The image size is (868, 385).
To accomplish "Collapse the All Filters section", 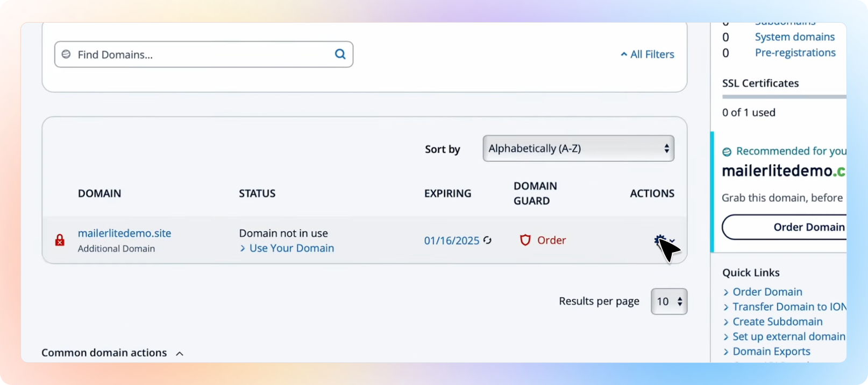I will (x=647, y=54).
